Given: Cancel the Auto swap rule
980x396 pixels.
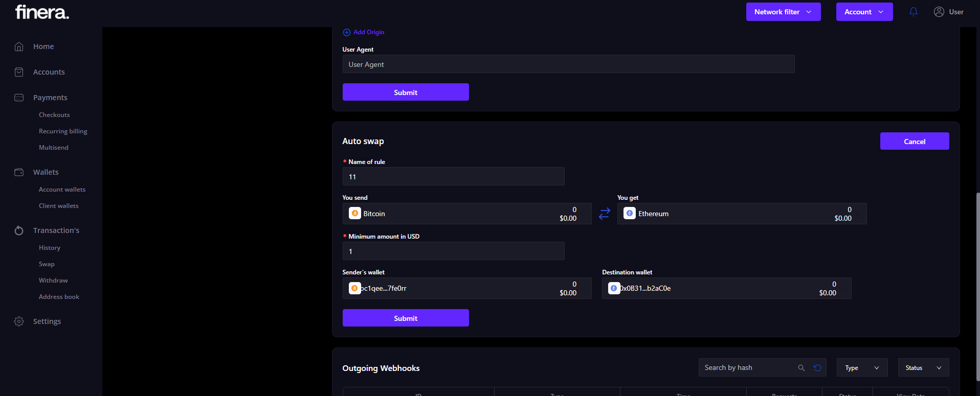Looking at the screenshot, I should [x=914, y=142].
